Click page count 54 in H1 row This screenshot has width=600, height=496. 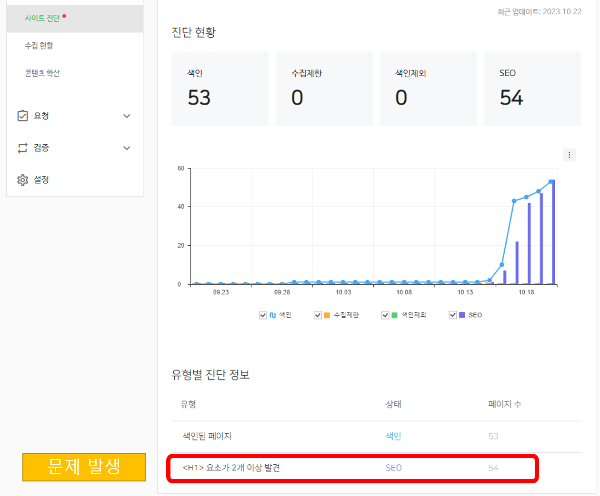pos(493,468)
